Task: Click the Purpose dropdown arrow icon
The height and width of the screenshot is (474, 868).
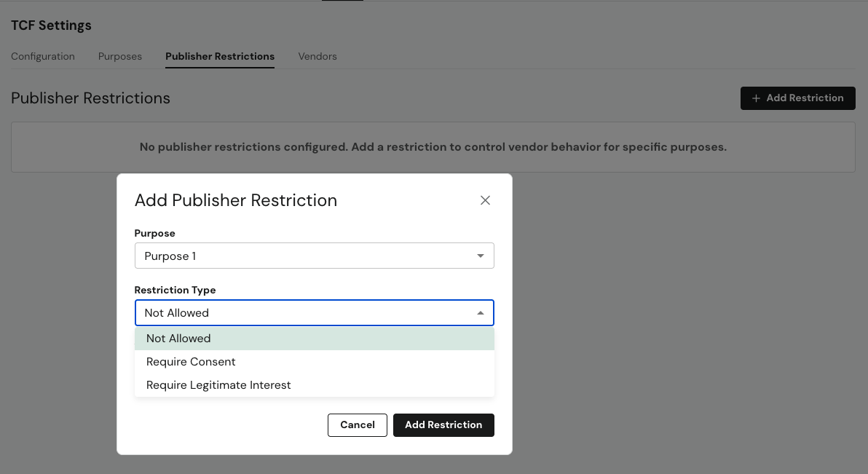Action: 481,256
